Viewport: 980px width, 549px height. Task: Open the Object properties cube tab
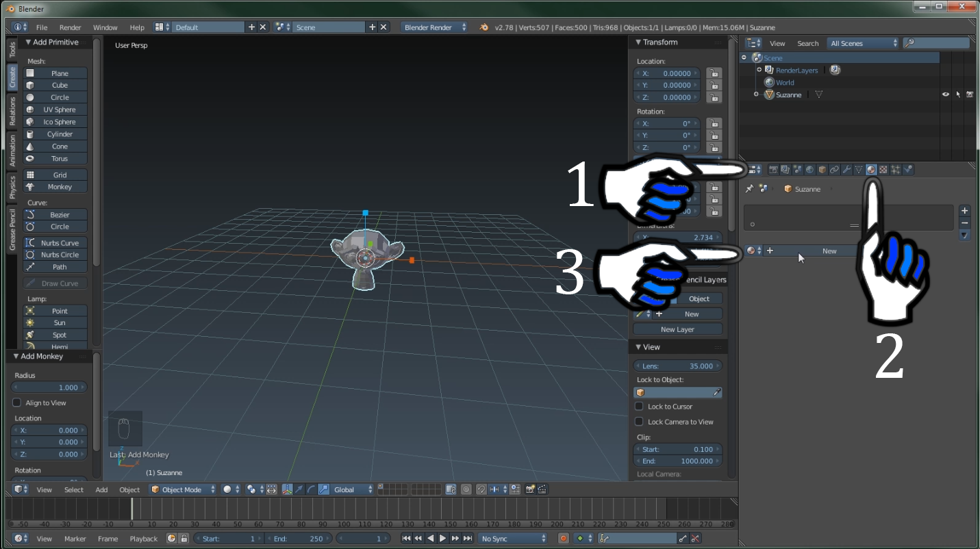click(822, 170)
